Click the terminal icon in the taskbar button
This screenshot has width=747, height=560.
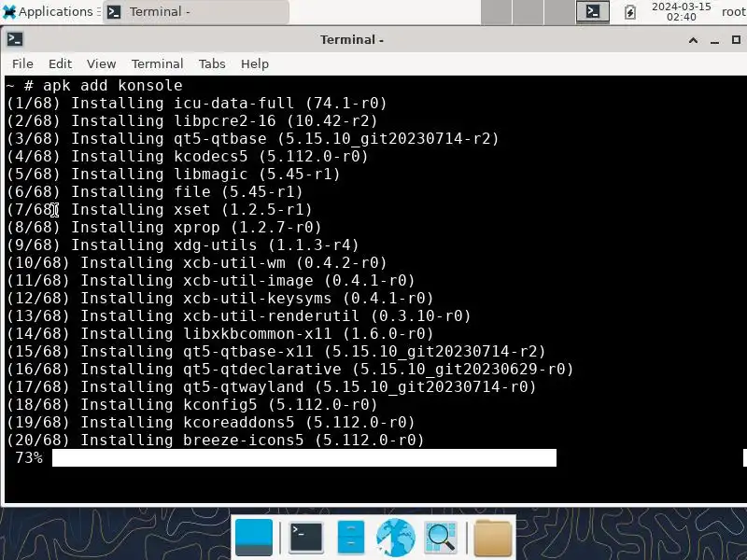pyautogui.click(x=114, y=12)
